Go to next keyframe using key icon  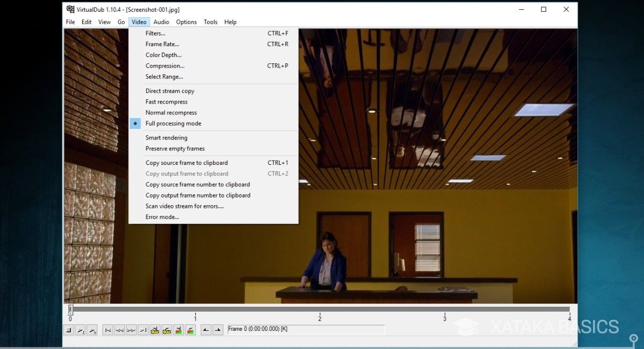[167, 330]
